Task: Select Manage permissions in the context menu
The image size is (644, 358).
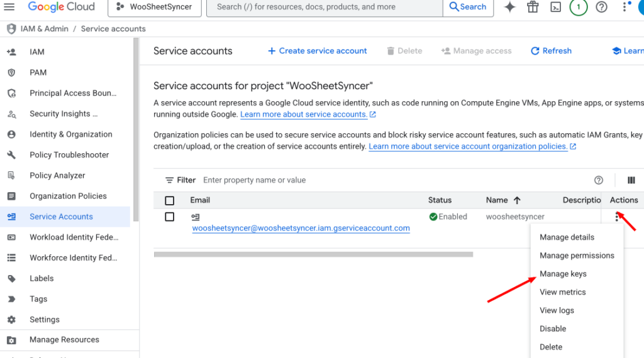Action: pyautogui.click(x=577, y=256)
